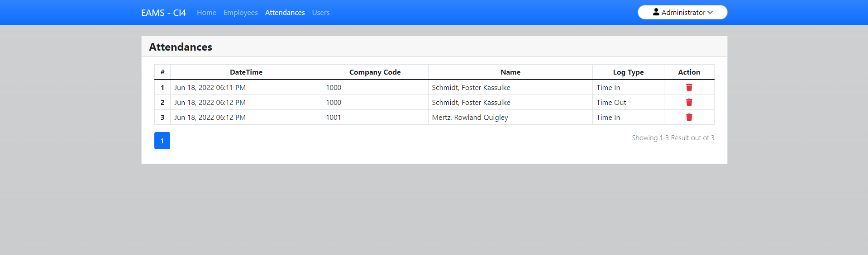Select the Attendances nav item
Image resolution: width=868 pixels, height=255 pixels.
[285, 13]
